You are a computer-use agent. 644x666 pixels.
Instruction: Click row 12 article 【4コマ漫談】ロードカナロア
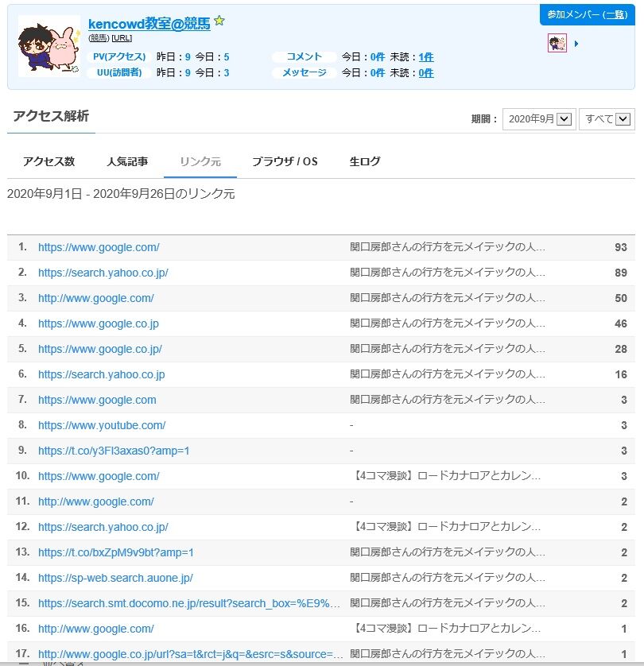click(x=448, y=527)
